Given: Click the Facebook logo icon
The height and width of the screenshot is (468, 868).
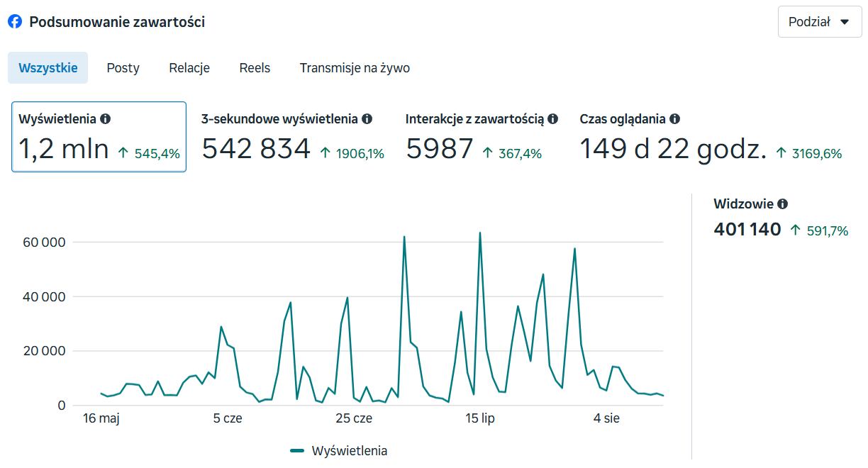Looking at the screenshot, I should click(15, 22).
